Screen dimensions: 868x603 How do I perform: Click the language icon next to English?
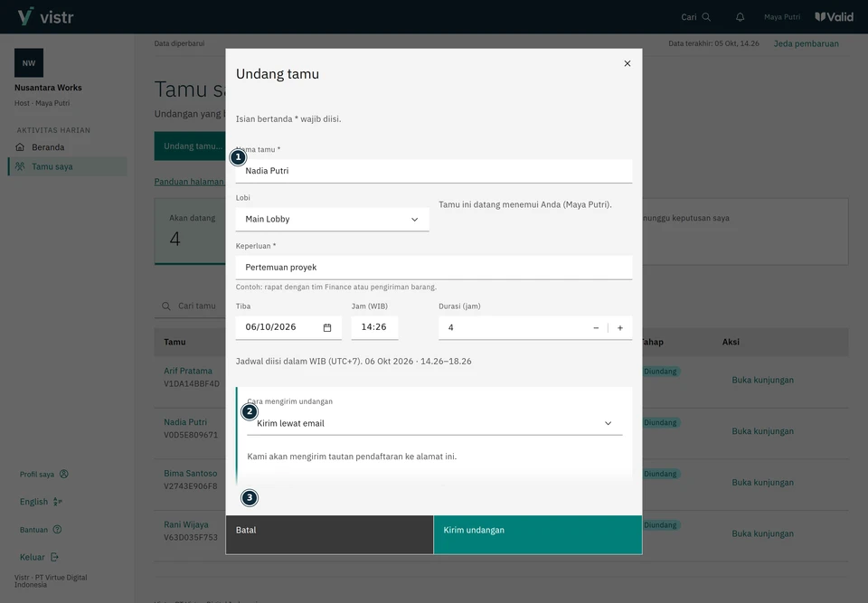click(58, 502)
